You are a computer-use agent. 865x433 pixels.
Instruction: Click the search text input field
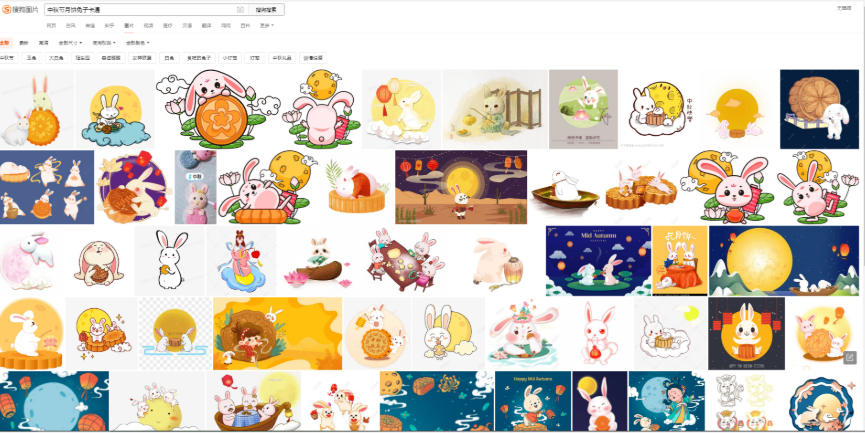pyautogui.click(x=140, y=9)
